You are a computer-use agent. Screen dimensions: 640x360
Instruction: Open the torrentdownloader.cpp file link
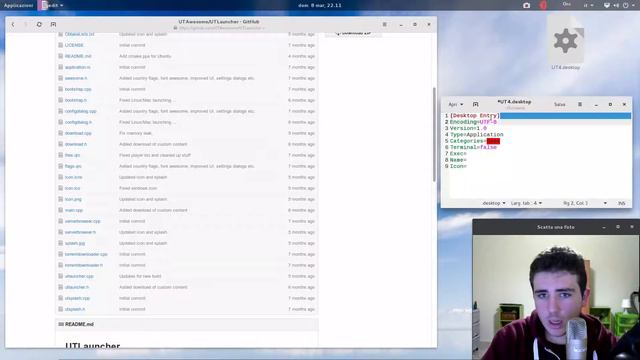click(x=86, y=255)
